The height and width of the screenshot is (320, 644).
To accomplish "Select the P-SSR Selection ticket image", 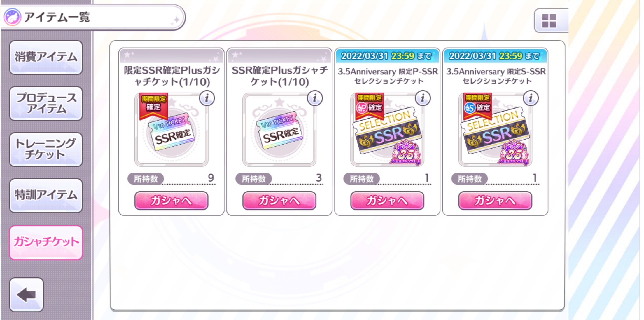I will [387, 130].
